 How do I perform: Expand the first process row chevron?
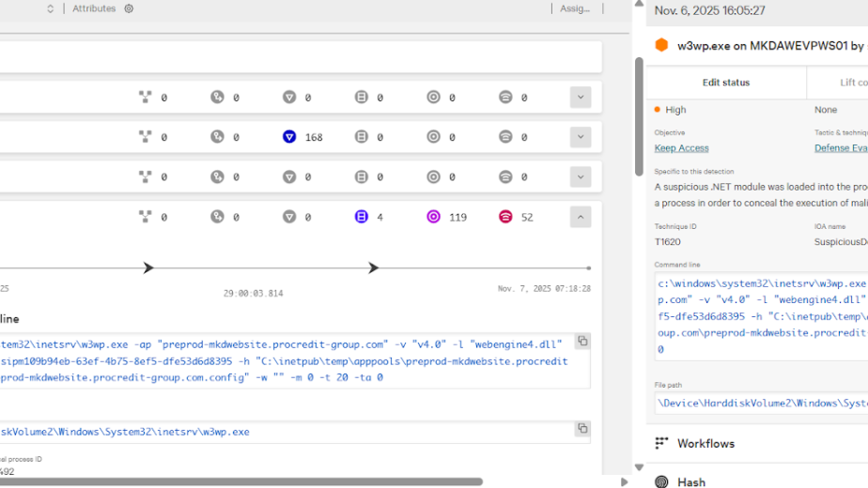pyautogui.click(x=580, y=97)
